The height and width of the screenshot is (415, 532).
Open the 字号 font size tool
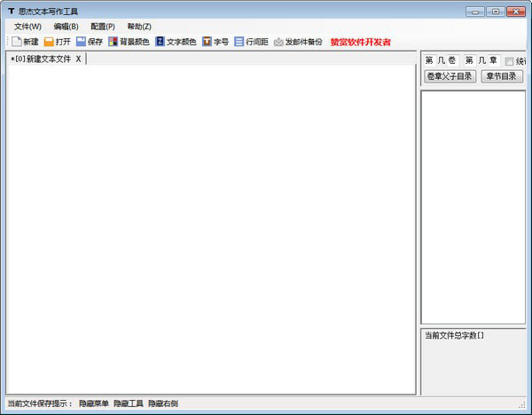(207, 42)
